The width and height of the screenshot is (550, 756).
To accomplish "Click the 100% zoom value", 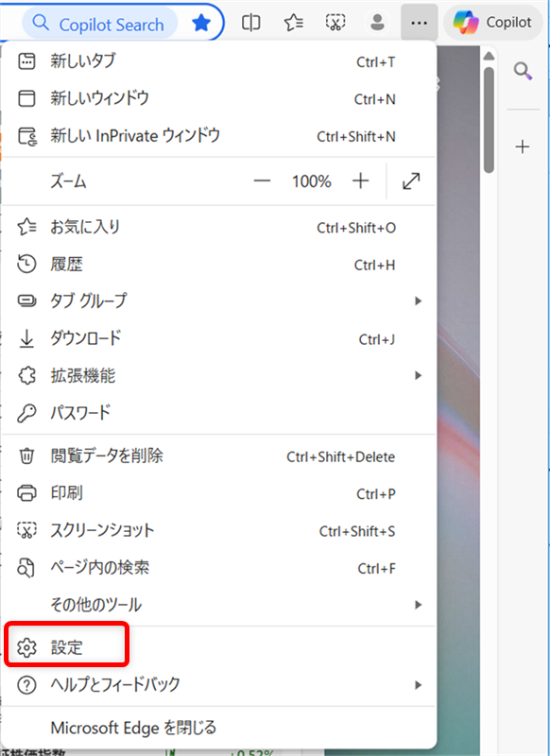I will click(312, 181).
